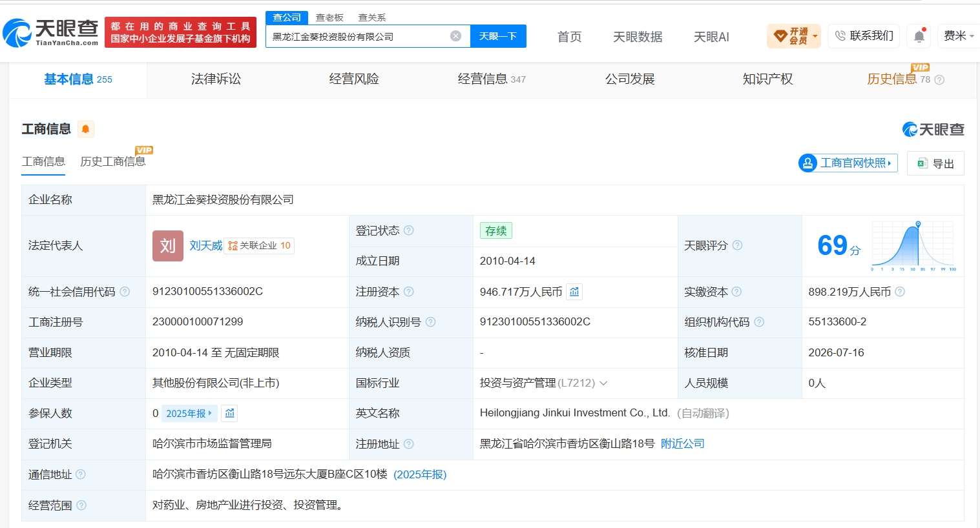The width and height of the screenshot is (980, 528).
Task: Open the Tianyancha logo home link
Action: click(x=50, y=33)
